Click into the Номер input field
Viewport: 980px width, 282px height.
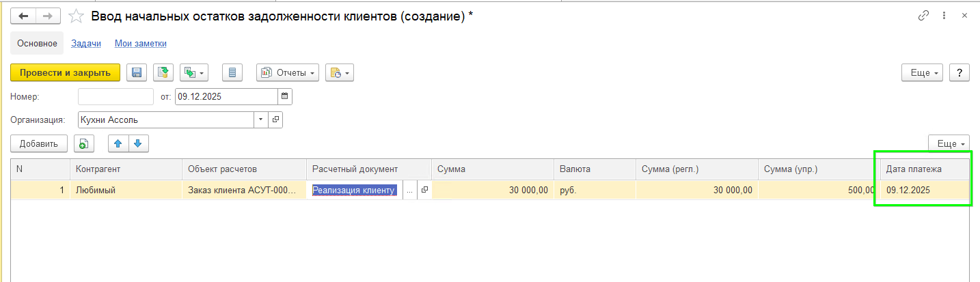[115, 97]
